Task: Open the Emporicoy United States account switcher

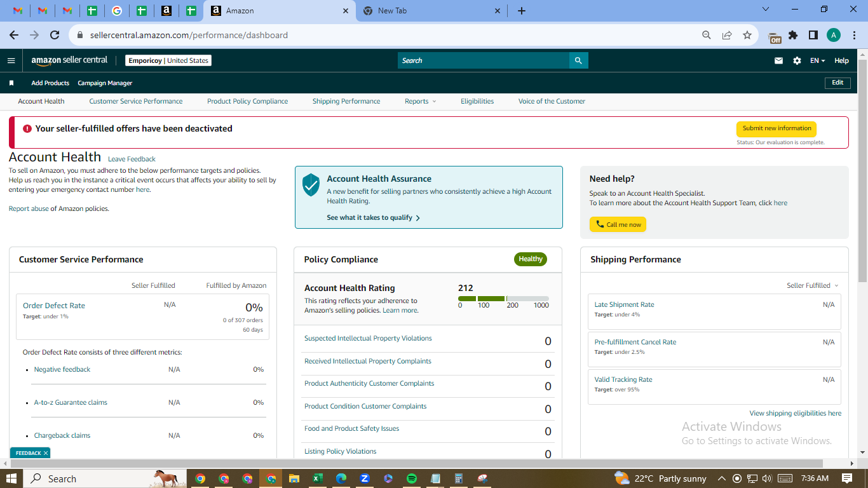Action: click(168, 60)
